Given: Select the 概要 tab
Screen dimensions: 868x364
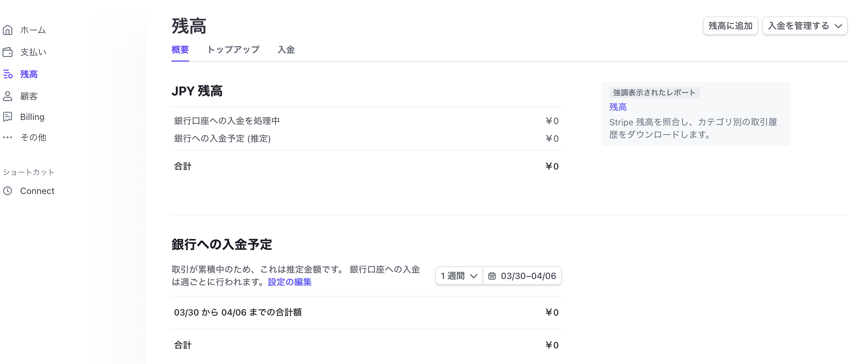Looking at the screenshot, I should 180,50.
